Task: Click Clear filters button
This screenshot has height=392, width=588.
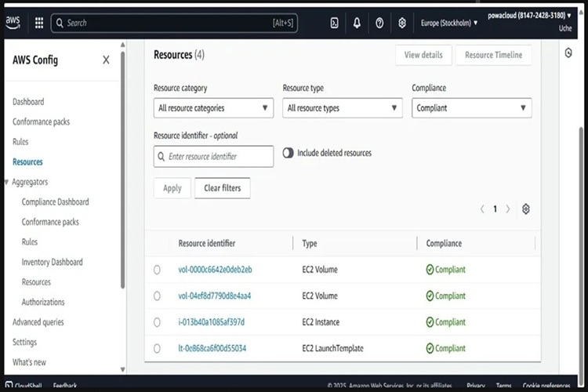Action: point(223,188)
